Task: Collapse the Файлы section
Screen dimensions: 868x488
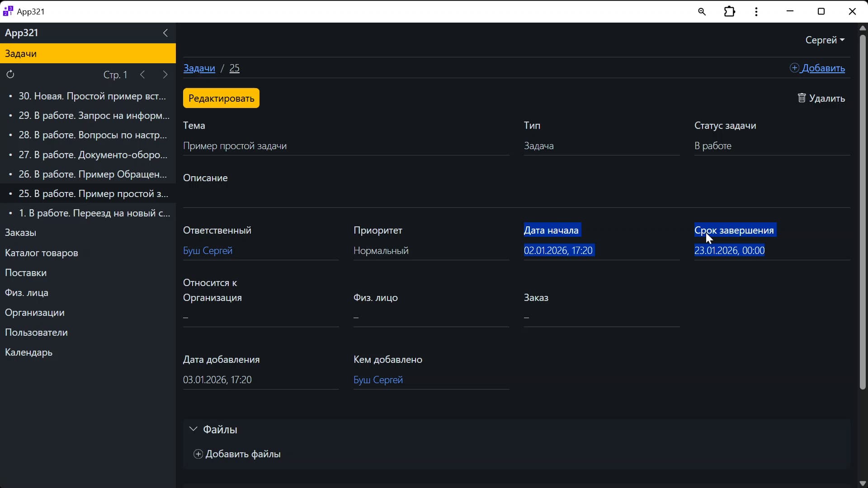Action: pyautogui.click(x=193, y=429)
